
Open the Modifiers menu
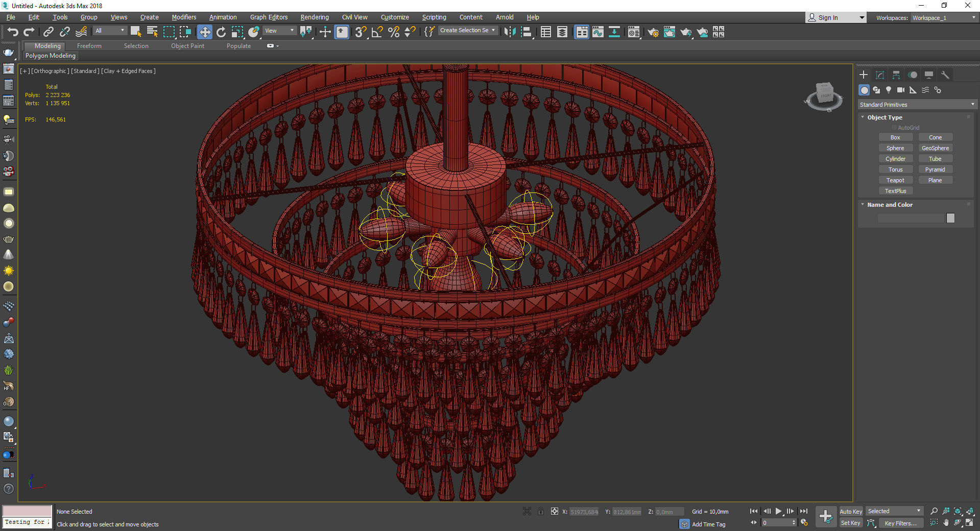184,17
